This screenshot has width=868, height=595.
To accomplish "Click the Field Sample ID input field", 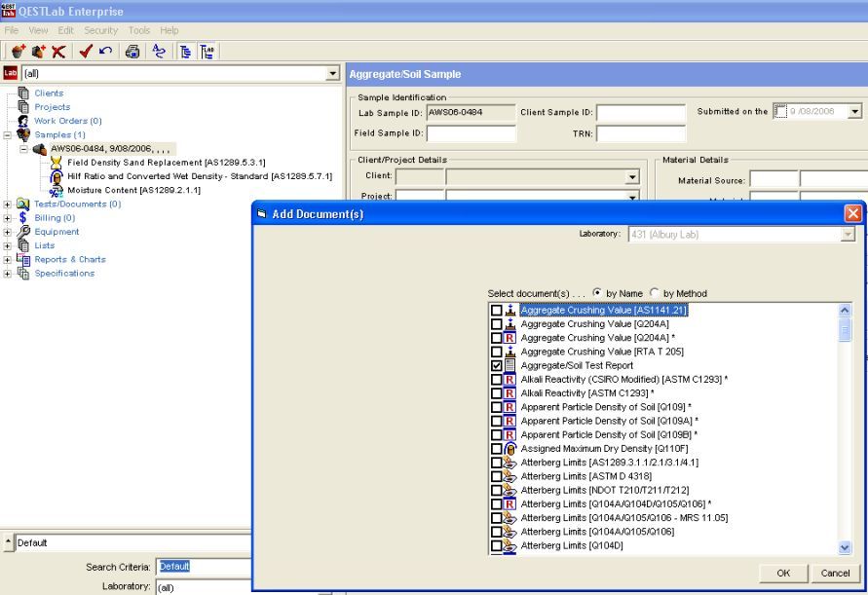I will [471, 133].
